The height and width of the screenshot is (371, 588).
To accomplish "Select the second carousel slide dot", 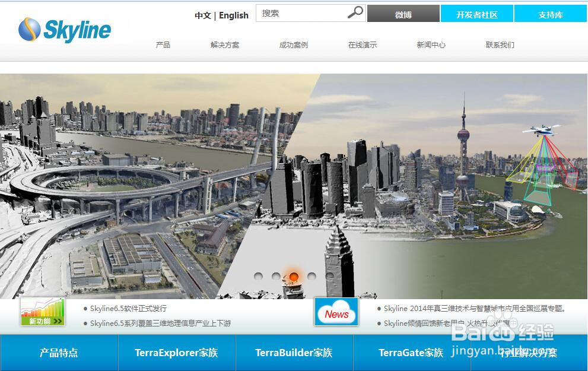I will tap(276, 277).
